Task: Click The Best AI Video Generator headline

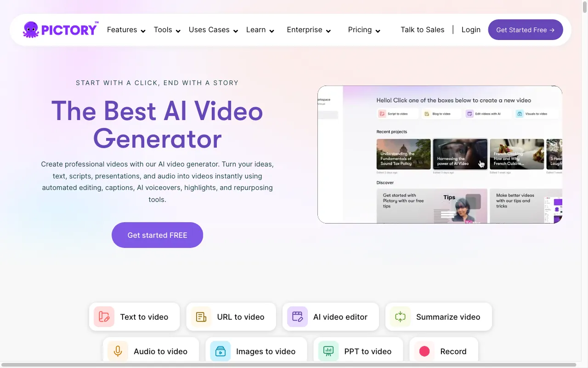Action: 157,125
